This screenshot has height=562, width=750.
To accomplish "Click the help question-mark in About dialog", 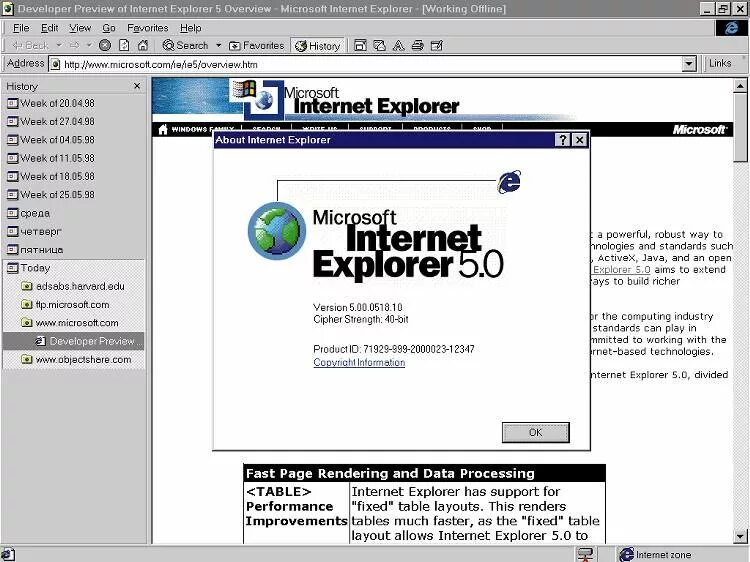I will [x=563, y=140].
